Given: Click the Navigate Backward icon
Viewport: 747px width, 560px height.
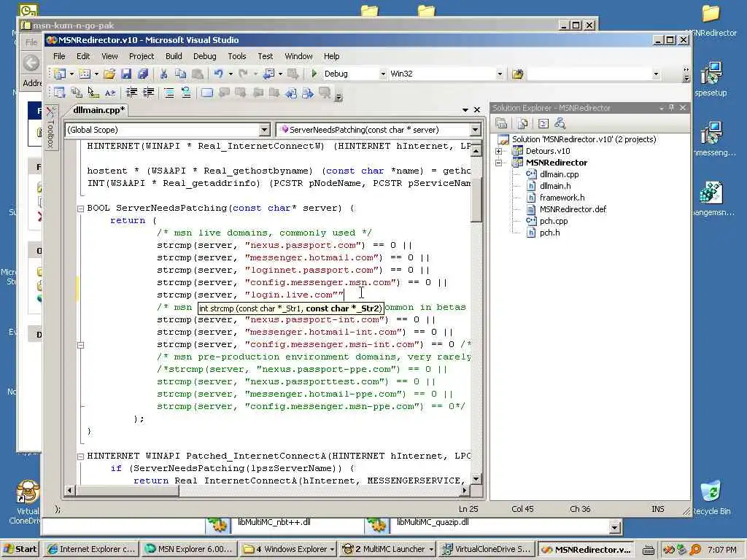Looking at the screenshot, I should (269, 74).
